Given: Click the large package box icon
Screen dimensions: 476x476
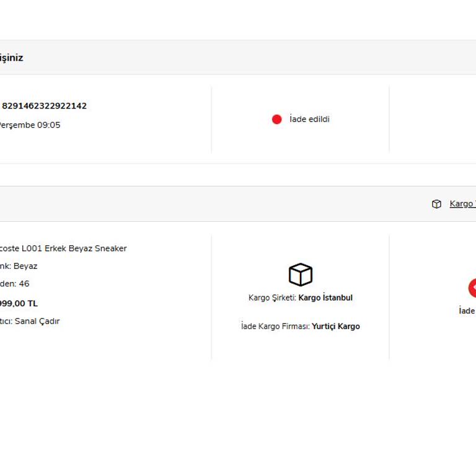Looking at the screenshot, I should (301, 275).
